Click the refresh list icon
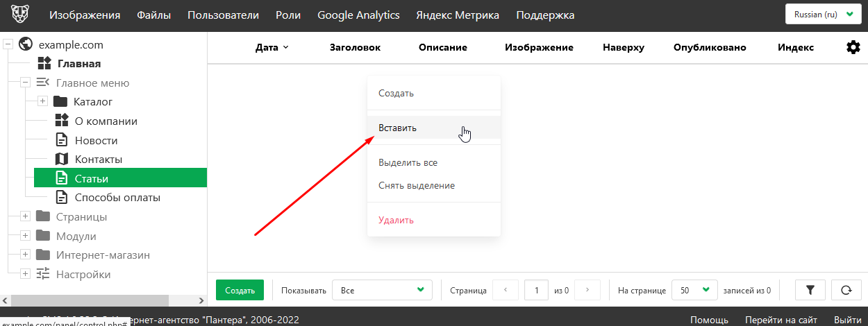The width and height of the screenshot is (868, 326). pos(845,290)
